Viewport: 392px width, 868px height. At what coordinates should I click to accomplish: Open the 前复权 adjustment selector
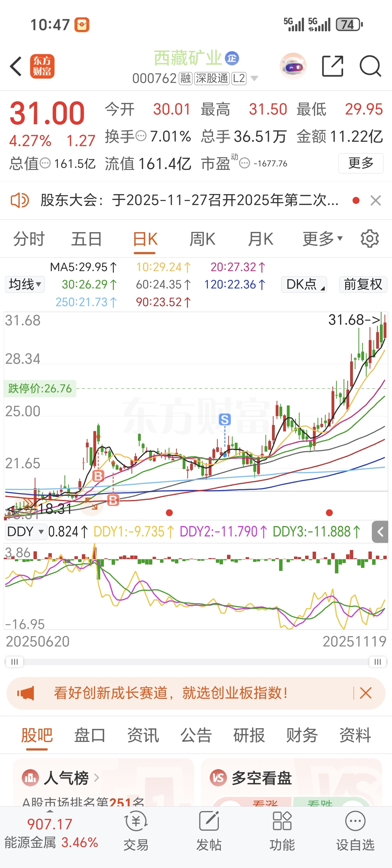tap(363, 284)
